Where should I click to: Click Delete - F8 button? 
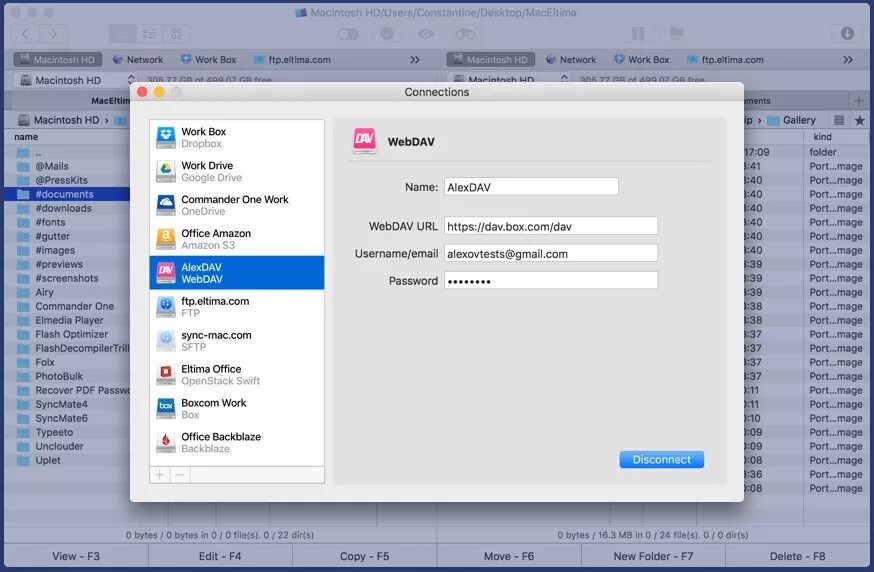pos(797,556)
